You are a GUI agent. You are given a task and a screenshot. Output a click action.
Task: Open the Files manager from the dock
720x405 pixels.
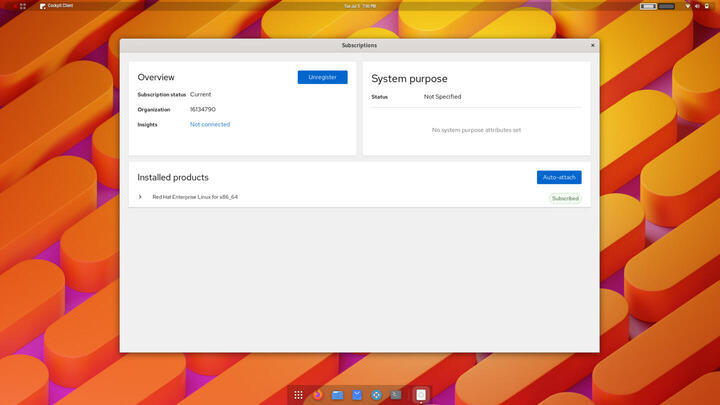(338, 395)
